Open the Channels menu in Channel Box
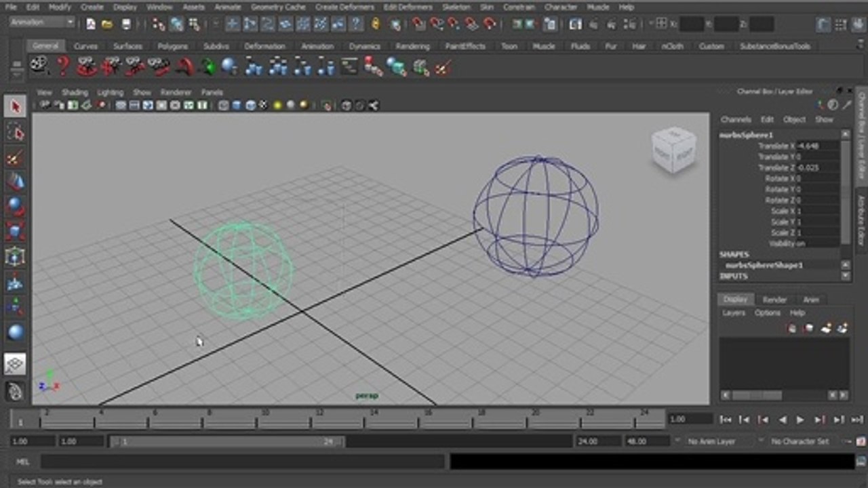 point(736,119)
